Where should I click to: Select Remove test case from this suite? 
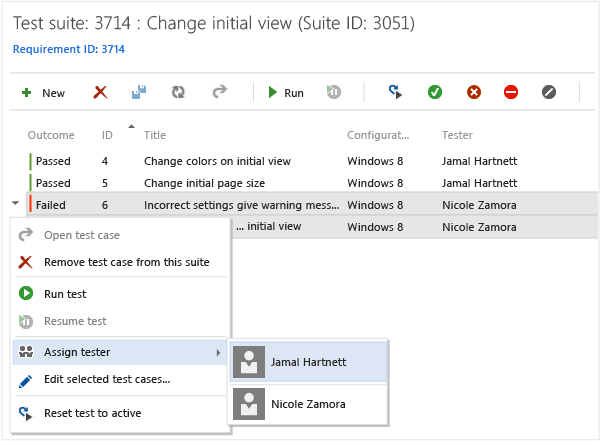[x=112, y=262]
